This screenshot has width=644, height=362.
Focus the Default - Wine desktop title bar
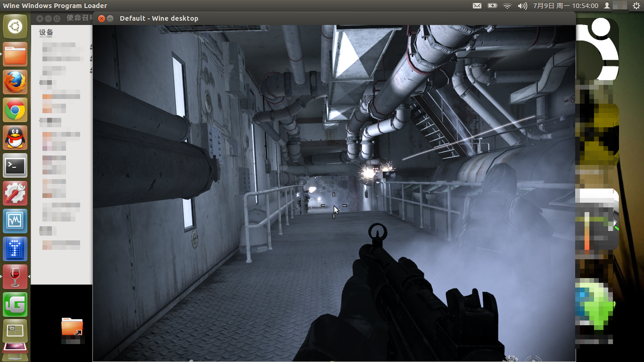pyautogui.click(x=334, y=18)
